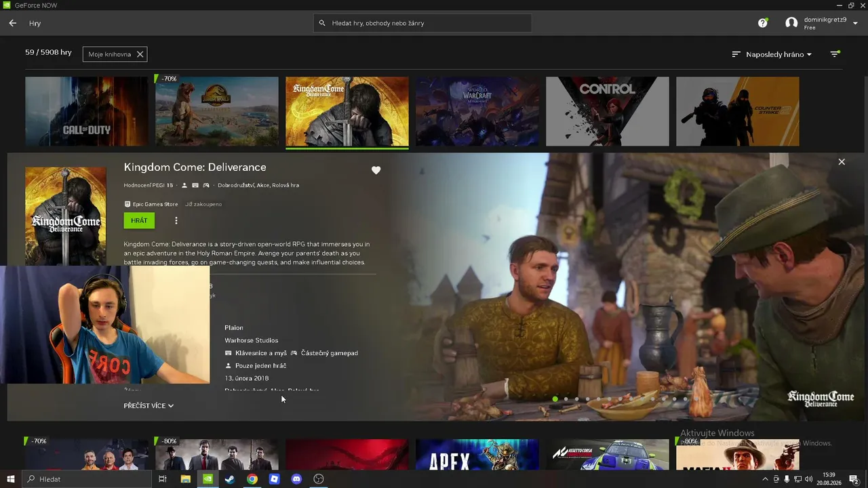Image resolution: width=868 pixels, height=488 pixels.
Task: Open the Windows notification center icon
Action: click(854, 479)
